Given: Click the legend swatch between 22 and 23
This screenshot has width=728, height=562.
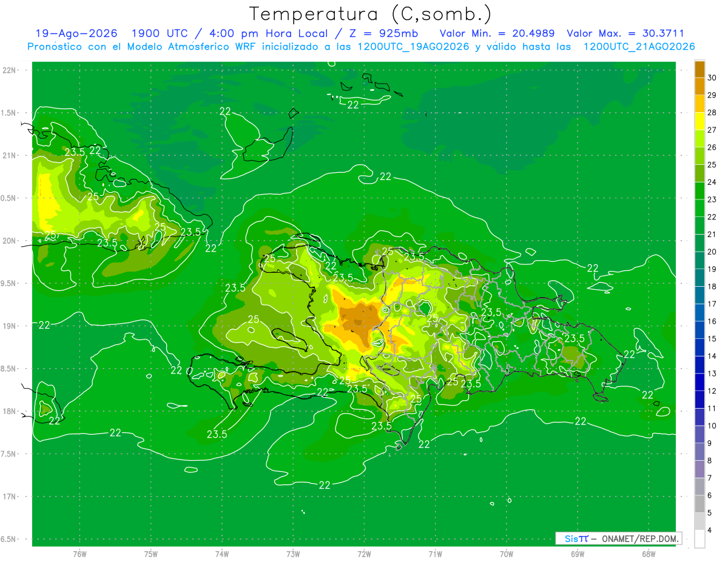Looking at the screenshot, I should [699, 208].
